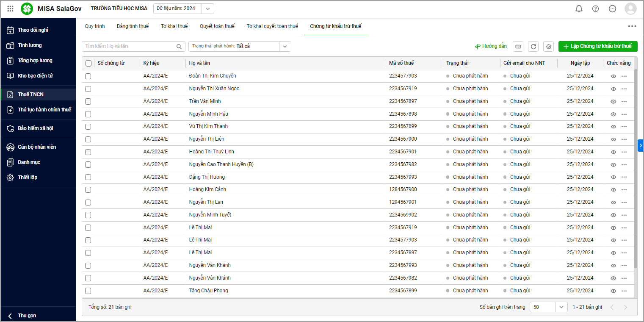Refresh the certificate list
The width and height of the screenshot is (644, 322).
click(x=533, y=47)
